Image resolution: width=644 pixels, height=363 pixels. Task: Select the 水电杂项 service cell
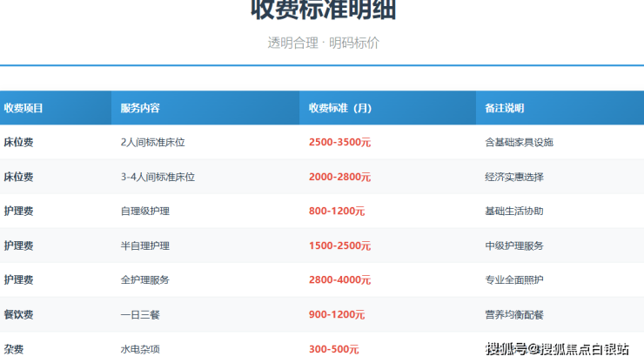(140, 349)
